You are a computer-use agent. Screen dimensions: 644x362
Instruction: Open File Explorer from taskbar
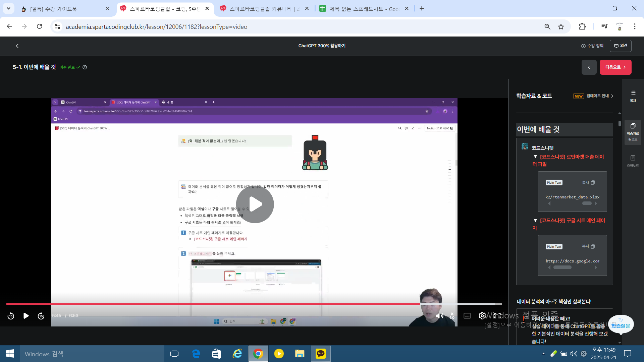tap(300, 354)
